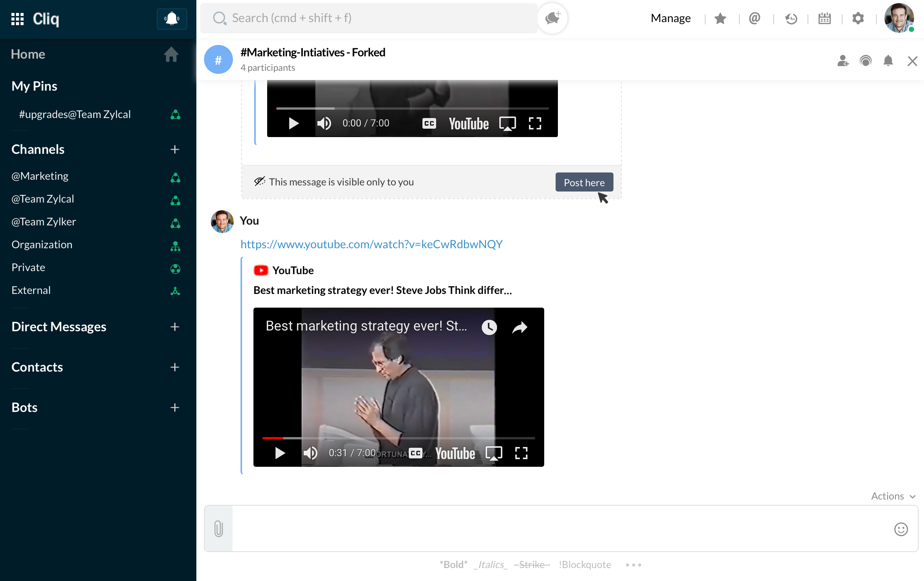The image size is (924, 581).
Task: Toggle channel notifications bell in chat header
Action: [888, 61]
